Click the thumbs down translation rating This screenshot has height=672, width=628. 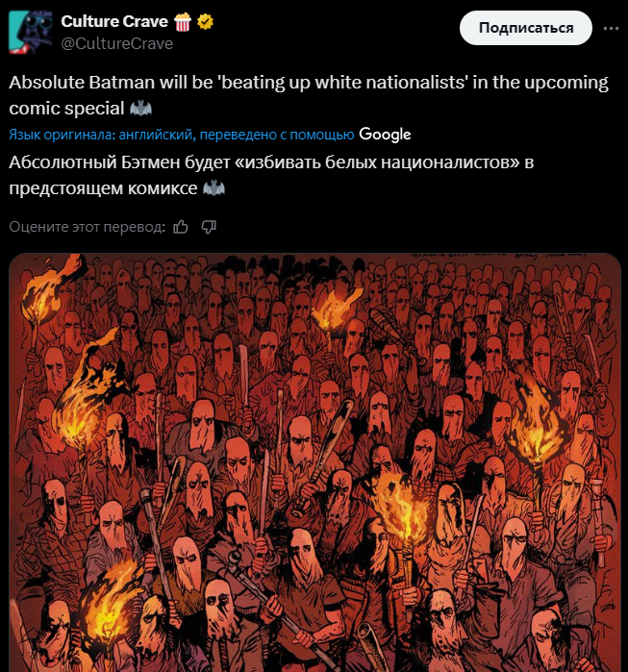209,227
